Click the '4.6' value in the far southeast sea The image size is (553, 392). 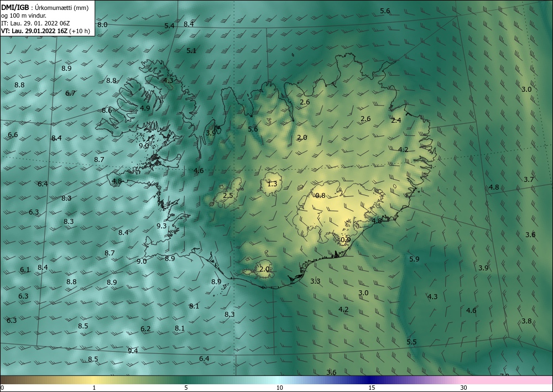[471, 311]
